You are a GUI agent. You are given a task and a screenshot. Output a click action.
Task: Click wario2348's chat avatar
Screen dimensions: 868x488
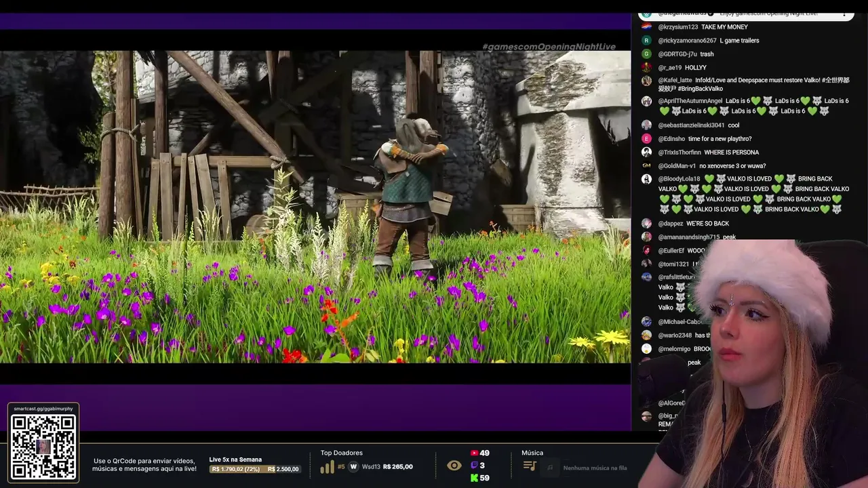(x=646, y=335)
